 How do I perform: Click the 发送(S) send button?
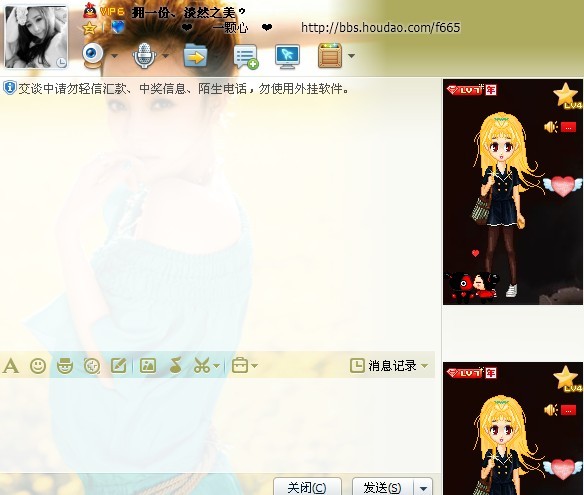383,487
